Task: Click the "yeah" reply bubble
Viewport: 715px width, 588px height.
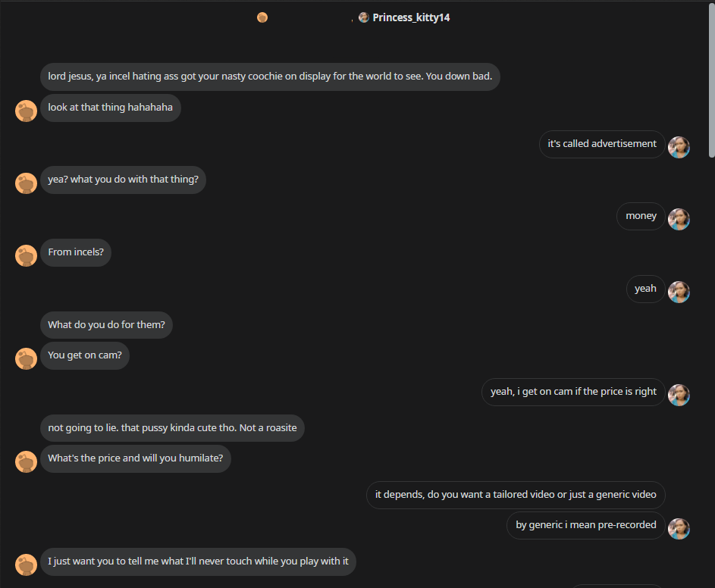Action: coord(646,289)
